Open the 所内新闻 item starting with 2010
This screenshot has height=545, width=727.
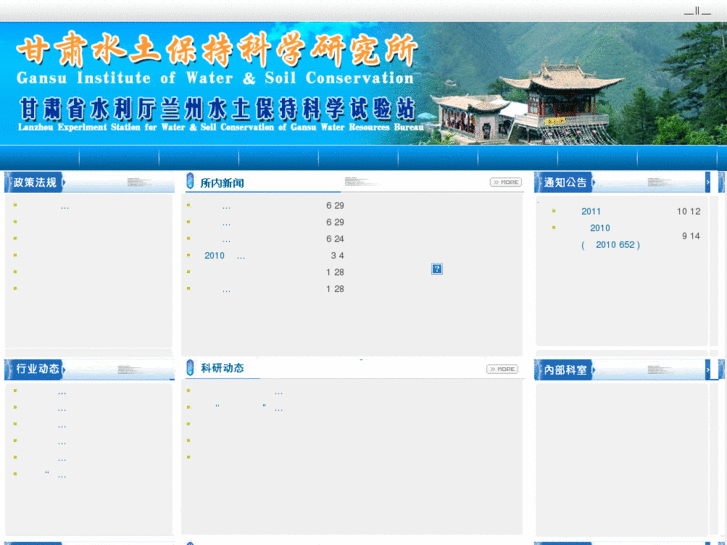224,256
